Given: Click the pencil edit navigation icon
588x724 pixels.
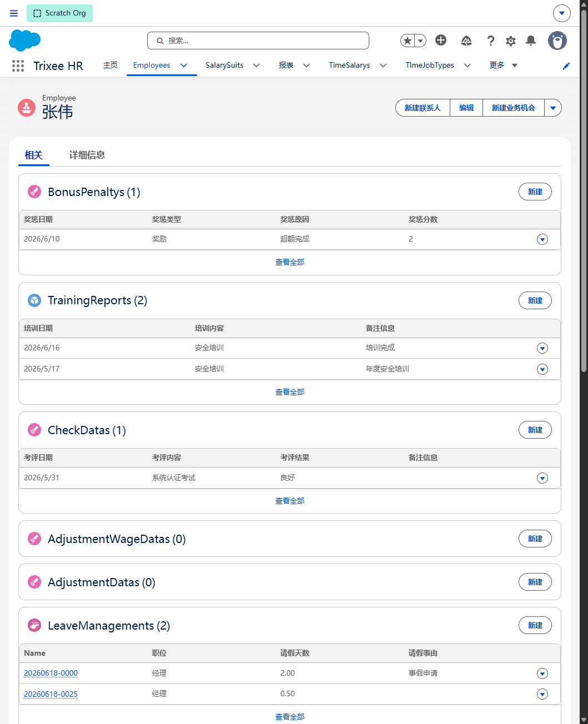Looking at the screenshot, I should click(566, 66).
